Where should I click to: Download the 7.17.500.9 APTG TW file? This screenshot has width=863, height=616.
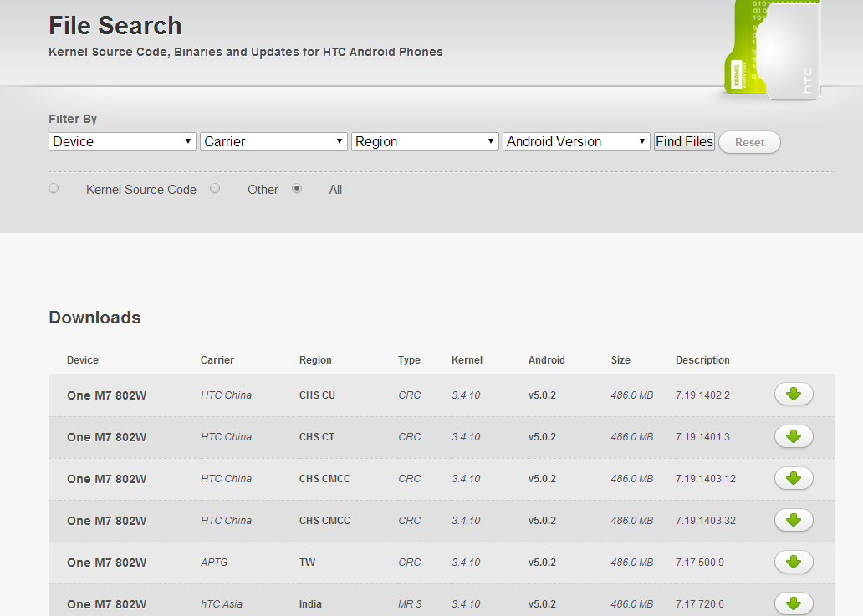[794, 562]
